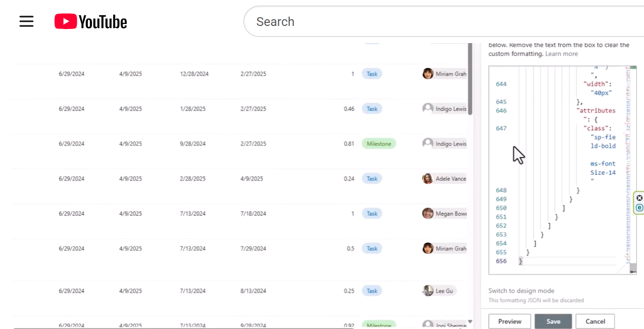Click line number 647 in the JSON editor

click(502, 128)
